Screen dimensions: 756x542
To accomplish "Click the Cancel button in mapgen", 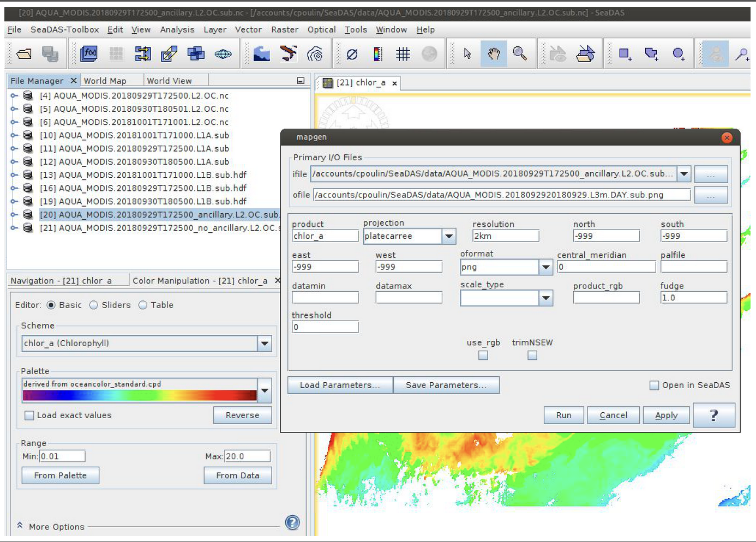I will [613, 415].
